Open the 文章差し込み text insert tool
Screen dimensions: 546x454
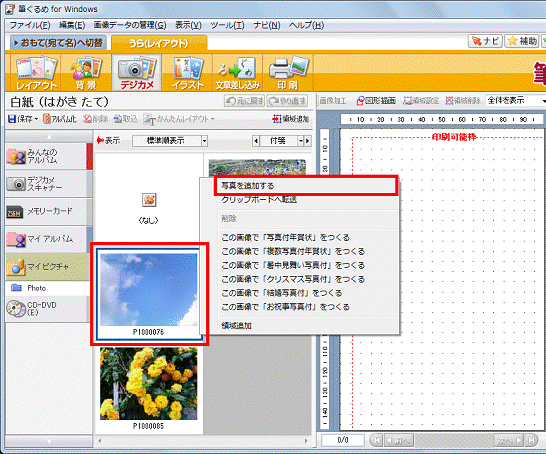[237, 73]
